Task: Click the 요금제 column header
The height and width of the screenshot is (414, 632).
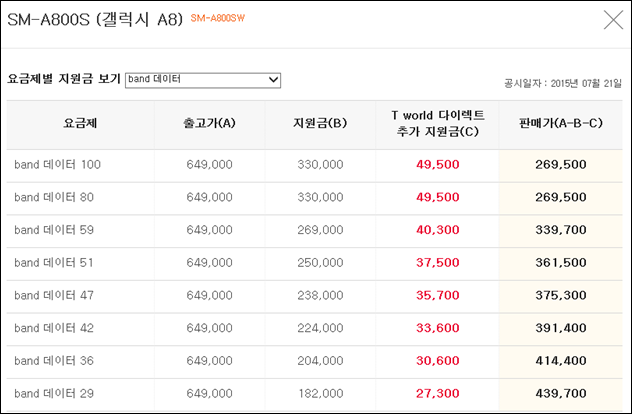Action: tap(80, 123)
